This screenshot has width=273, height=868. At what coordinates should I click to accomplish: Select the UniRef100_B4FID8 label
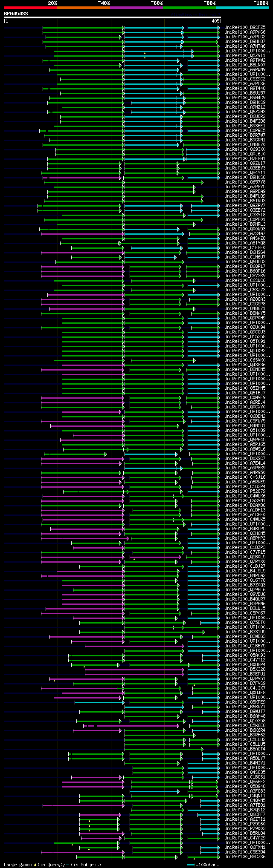click(x=245, y=121)
